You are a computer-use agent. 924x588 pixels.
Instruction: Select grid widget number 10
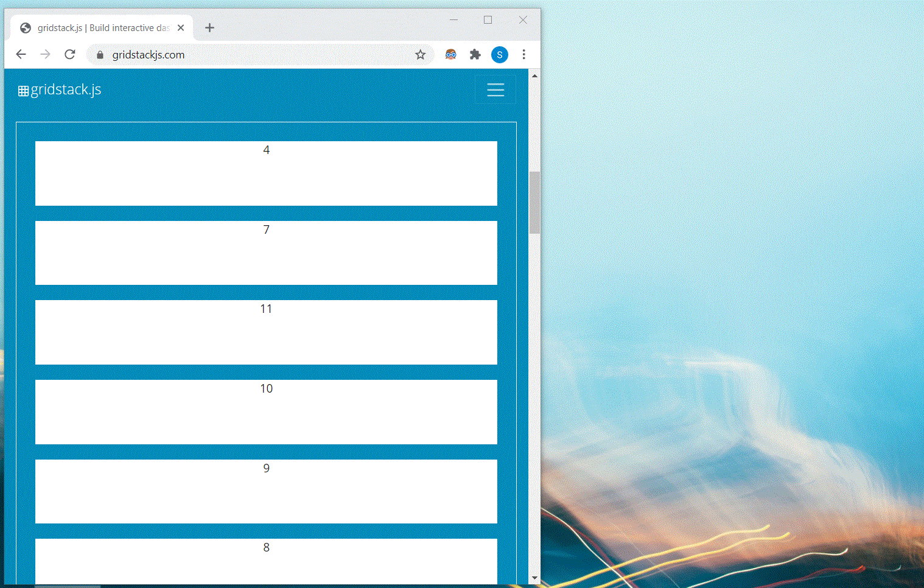click(x=266, y=412)
